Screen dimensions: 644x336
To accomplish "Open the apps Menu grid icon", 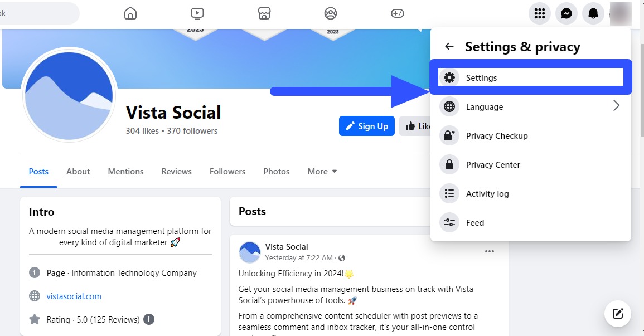I will 539,13.
